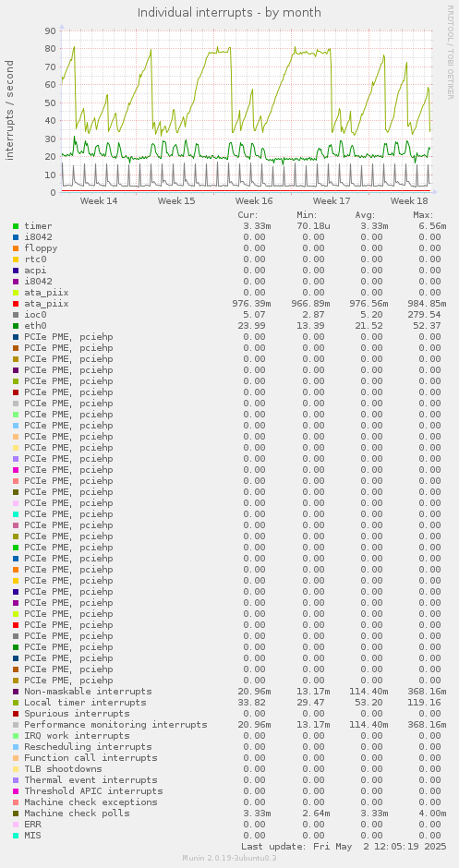Viewport: 459px width, 868px height.
Task: Click the Non-maskable interrupts color swatch
Action: click(x=16, y=691)
